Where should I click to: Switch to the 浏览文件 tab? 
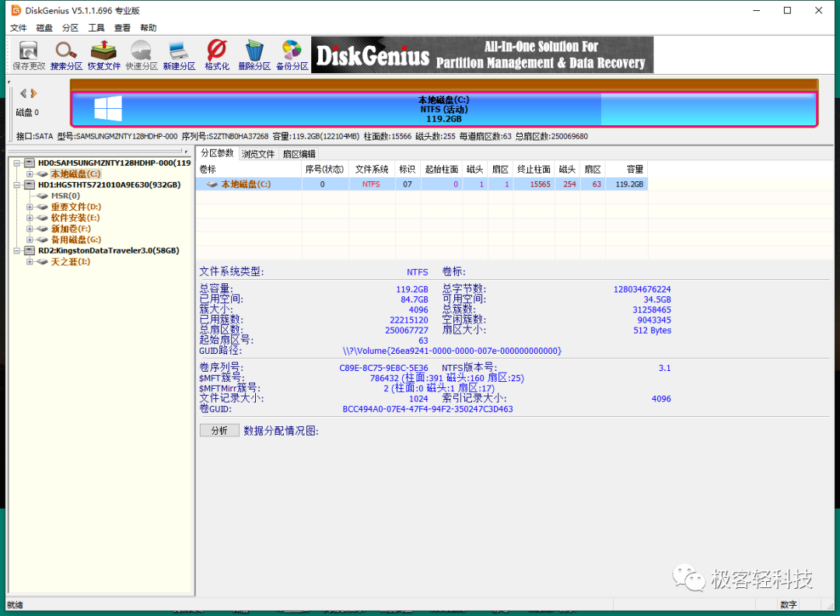[x=258, y=153]
